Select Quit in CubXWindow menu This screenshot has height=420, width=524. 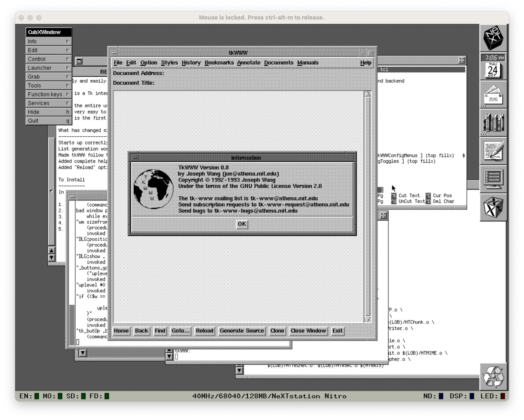49,121
